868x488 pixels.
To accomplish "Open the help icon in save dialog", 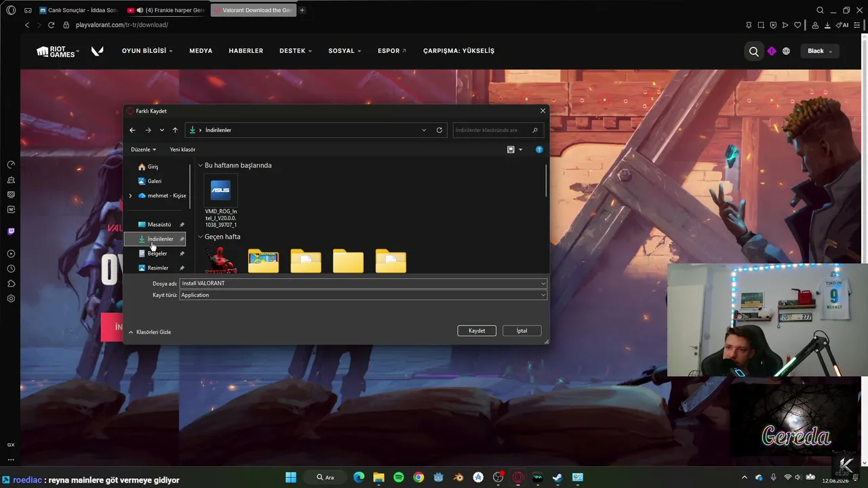I will (539, 150).
